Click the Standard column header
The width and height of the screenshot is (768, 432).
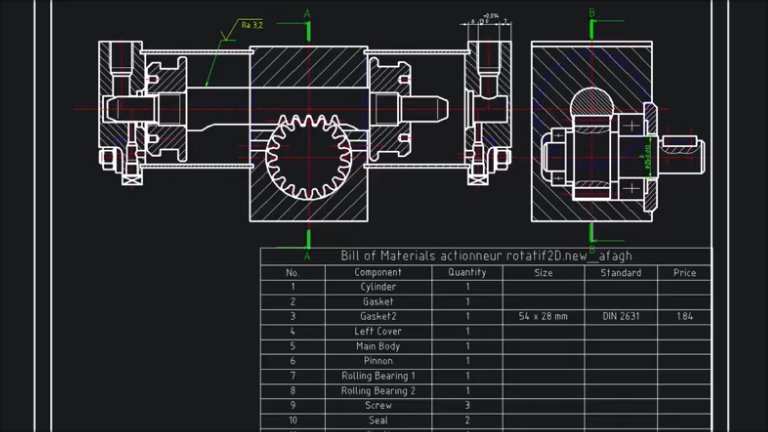point(621,272)
